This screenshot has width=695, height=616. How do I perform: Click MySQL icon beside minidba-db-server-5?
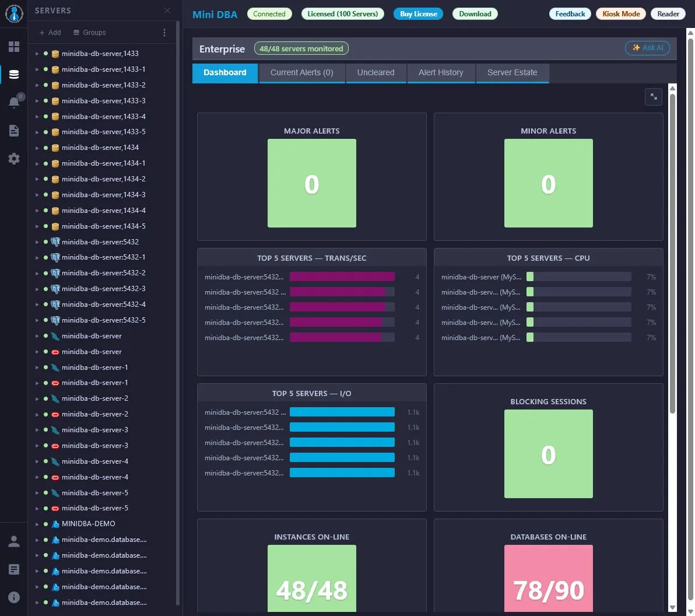[x=55, y=493]
